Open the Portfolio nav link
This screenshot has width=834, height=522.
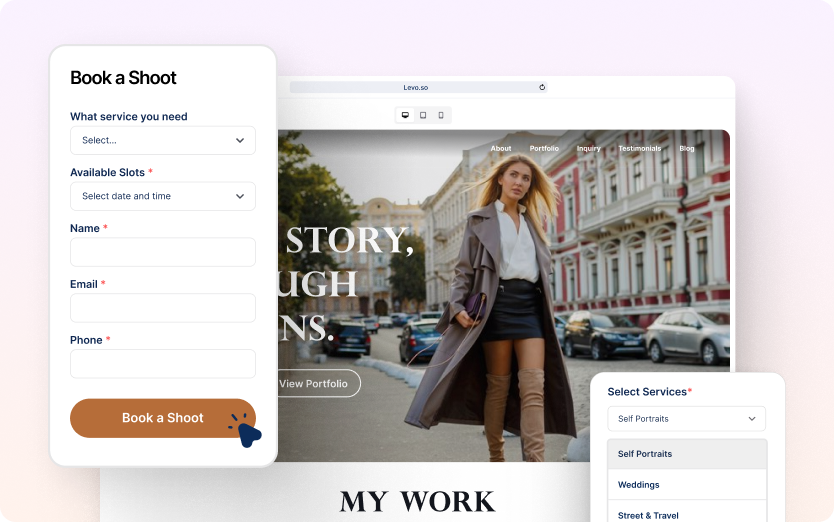coord(544,148)
